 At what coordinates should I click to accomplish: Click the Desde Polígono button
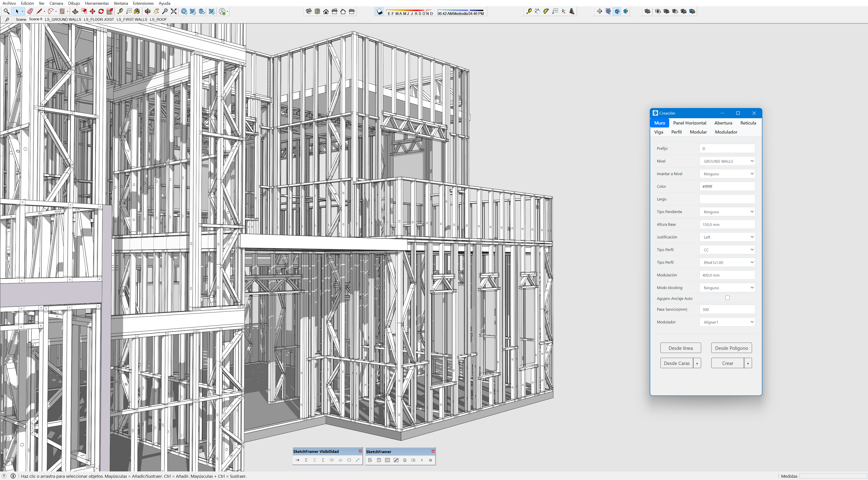click(731, 348)
